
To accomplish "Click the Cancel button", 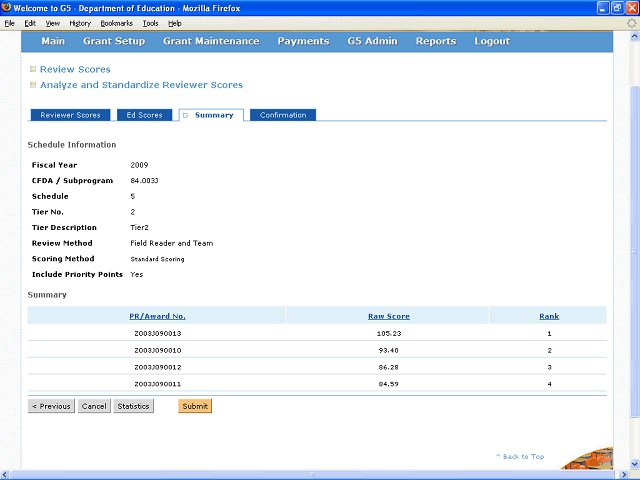I will pyautogui.click(x=94, y=406).
